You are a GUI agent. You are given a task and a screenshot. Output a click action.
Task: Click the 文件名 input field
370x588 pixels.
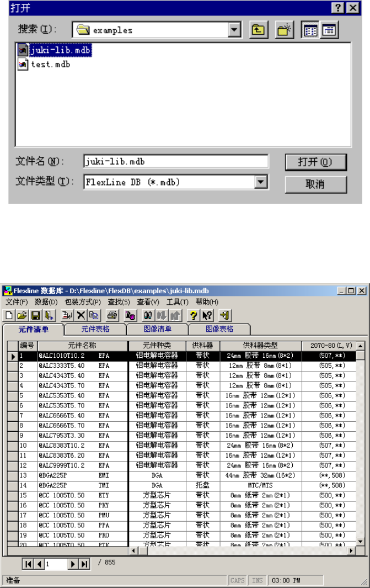[176, 161]
